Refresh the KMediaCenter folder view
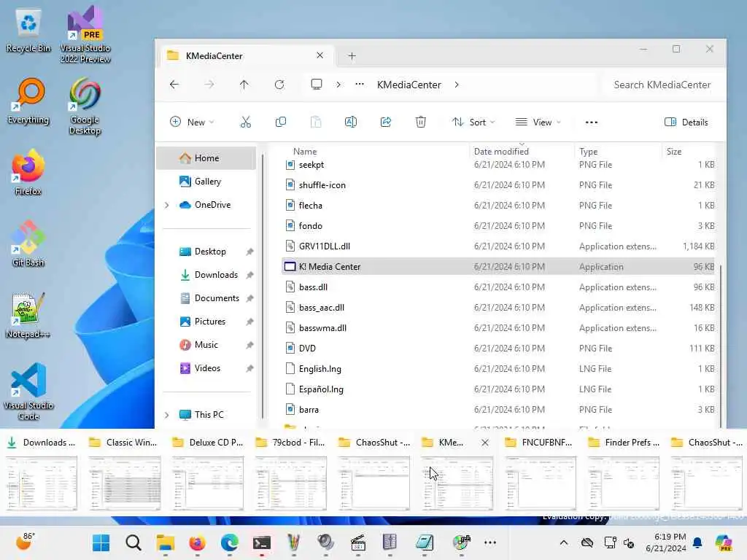 tap(279, 85)
